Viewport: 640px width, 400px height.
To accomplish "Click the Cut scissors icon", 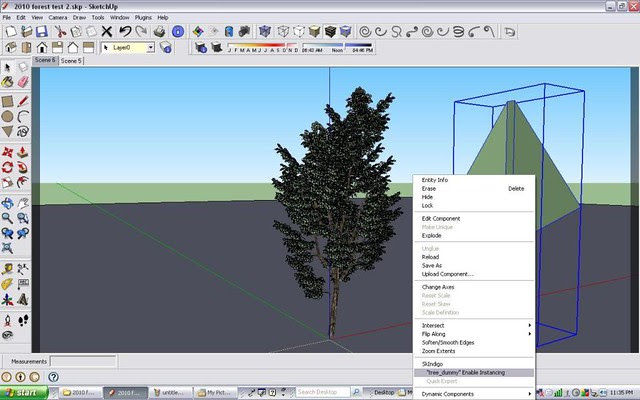I will click(x=60, y=31).
